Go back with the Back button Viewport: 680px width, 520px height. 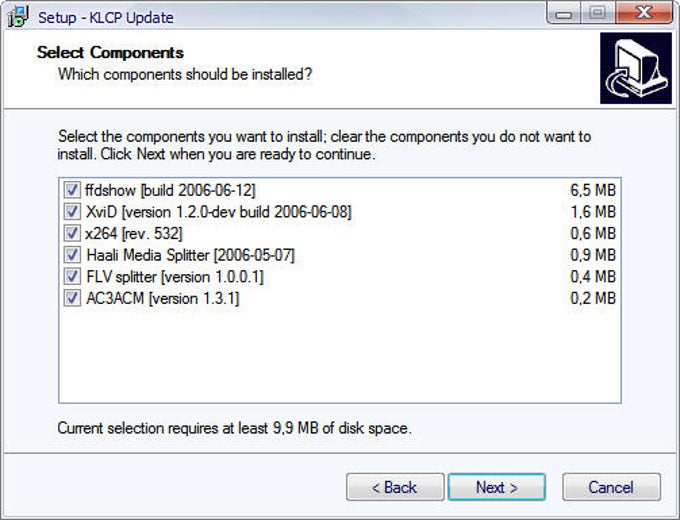(x=394, y=487)
